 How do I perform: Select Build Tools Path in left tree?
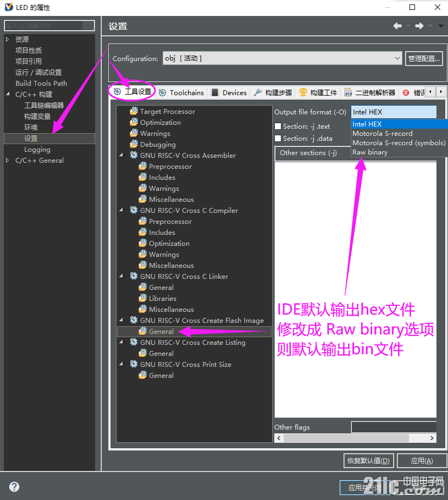[41, 83]
